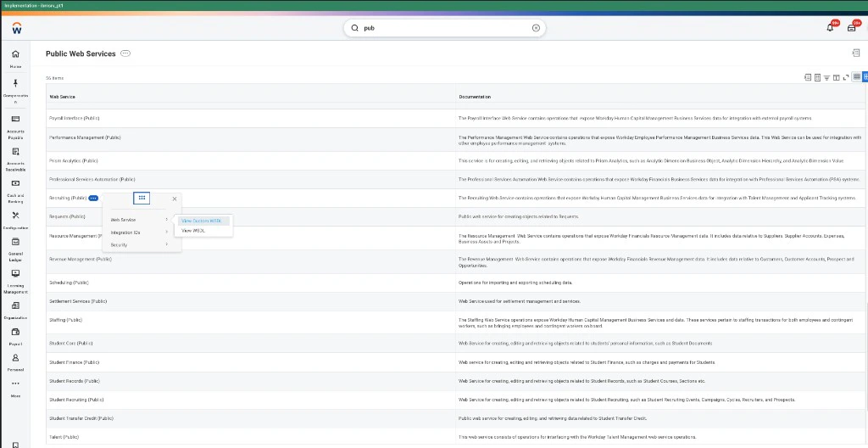The height and width of the screenshot is (448, 868).
Task: Expand Integration IDs submenu
Action: click(x=140, y=232)
